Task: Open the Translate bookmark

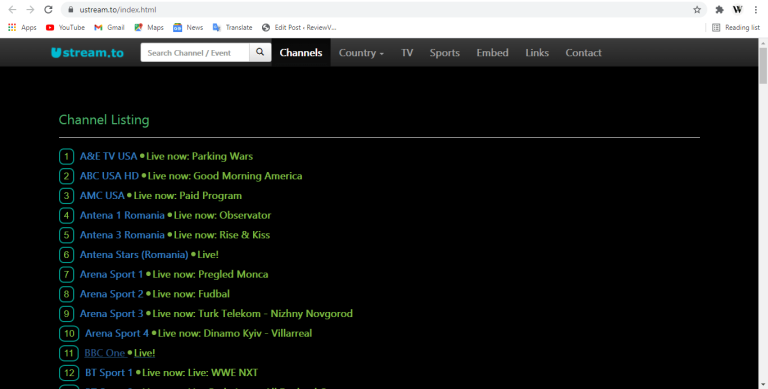Action: (x=233, y=27)
